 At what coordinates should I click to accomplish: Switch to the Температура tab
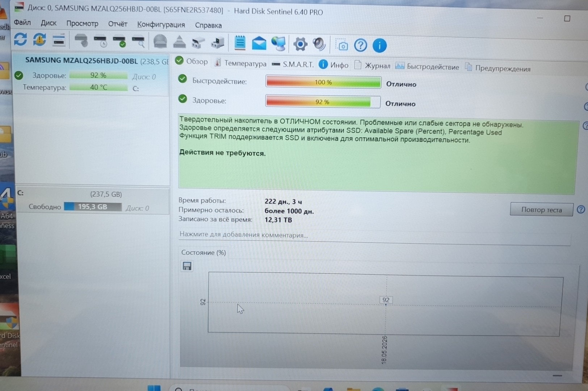240,63
